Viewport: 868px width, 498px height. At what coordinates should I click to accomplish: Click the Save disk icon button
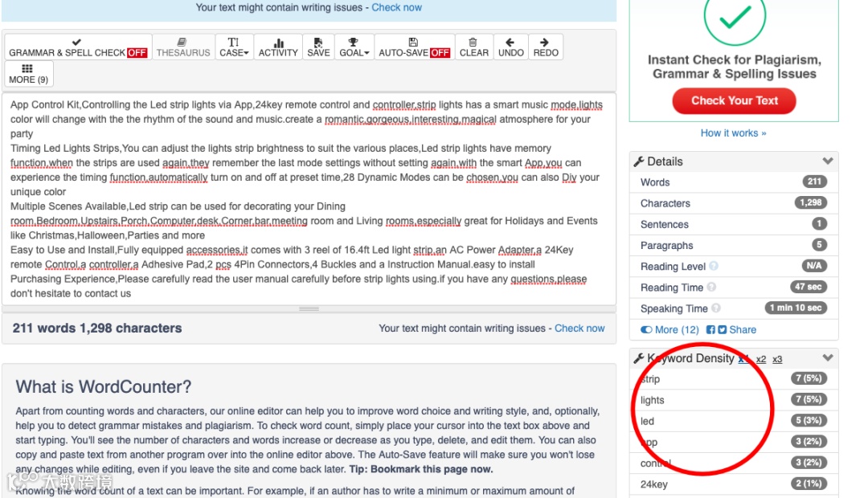(x=318, y=47)
